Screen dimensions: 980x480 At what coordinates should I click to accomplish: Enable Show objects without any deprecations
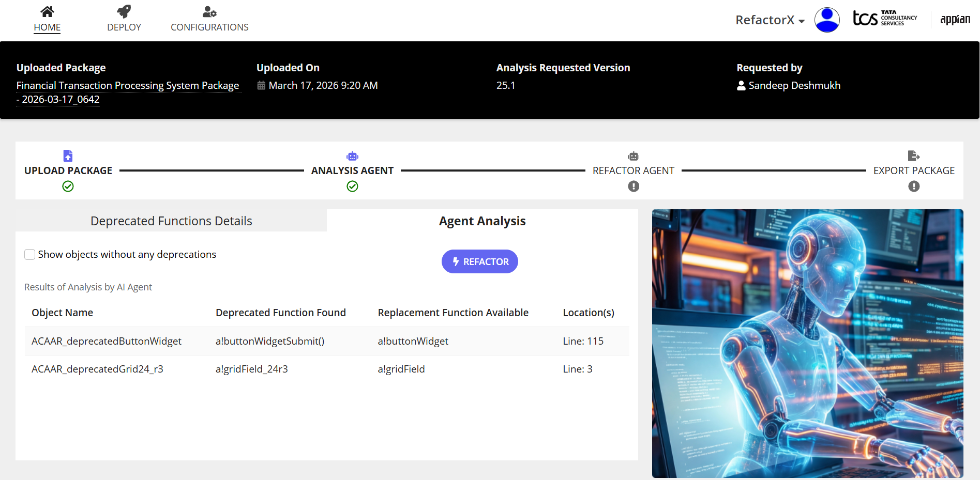point(30,254)
